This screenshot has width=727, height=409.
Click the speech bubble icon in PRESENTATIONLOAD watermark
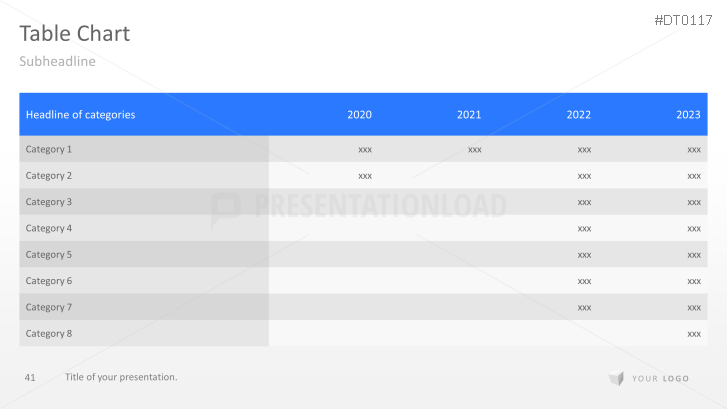[225, 208]
